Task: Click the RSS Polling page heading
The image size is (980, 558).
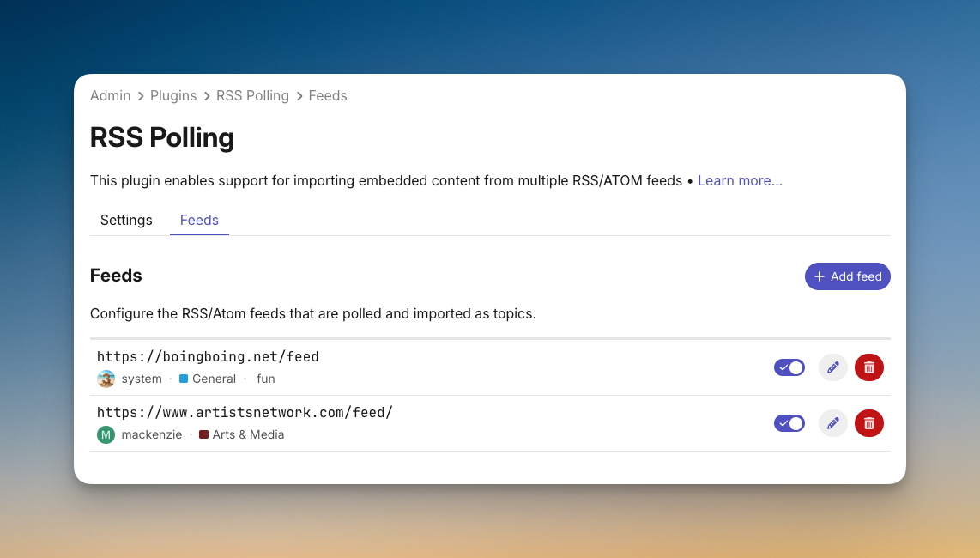Action: (162, 137)
